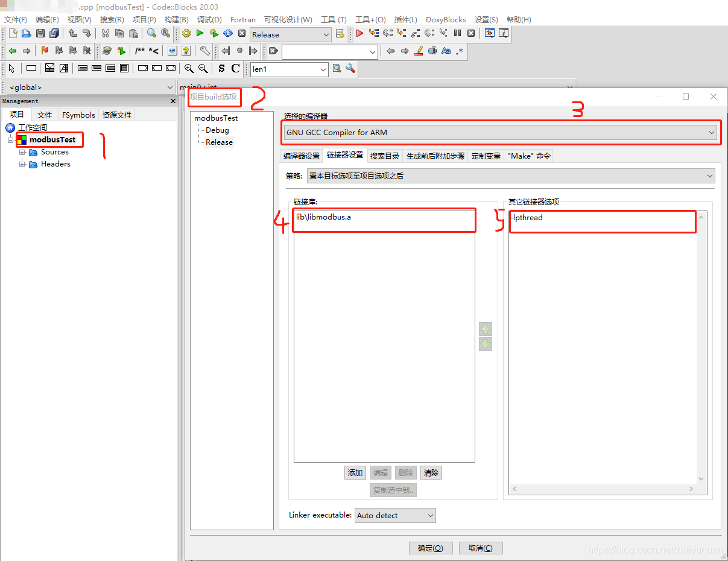This screenshot has width=728, height=561.
Task: Select the Release target in tree
Action: coord(219,142)
